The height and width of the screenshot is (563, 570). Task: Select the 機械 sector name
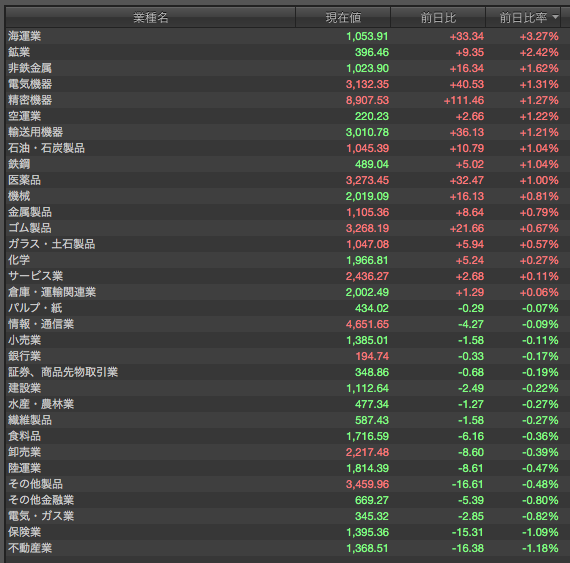click(19, 196)
